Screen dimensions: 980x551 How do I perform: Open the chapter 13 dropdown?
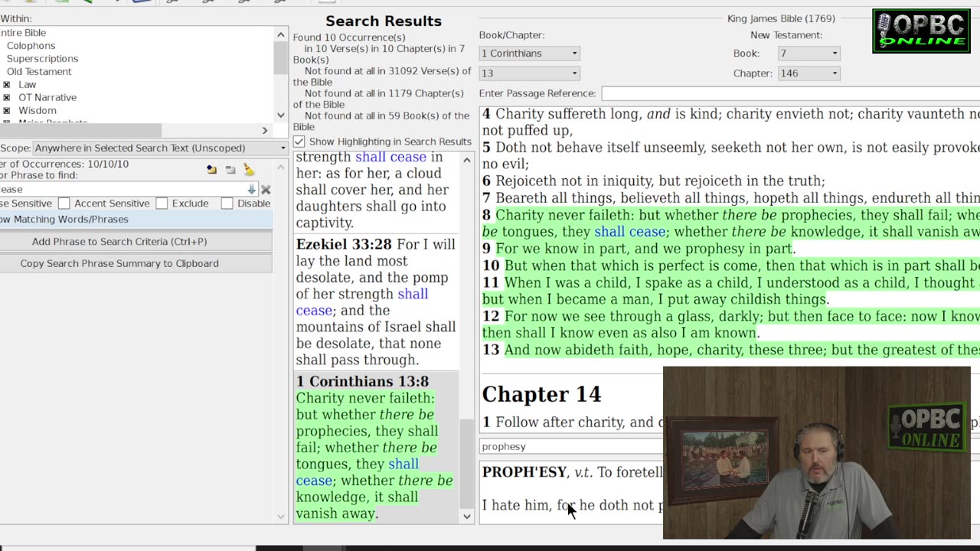(x=529, y=73)
